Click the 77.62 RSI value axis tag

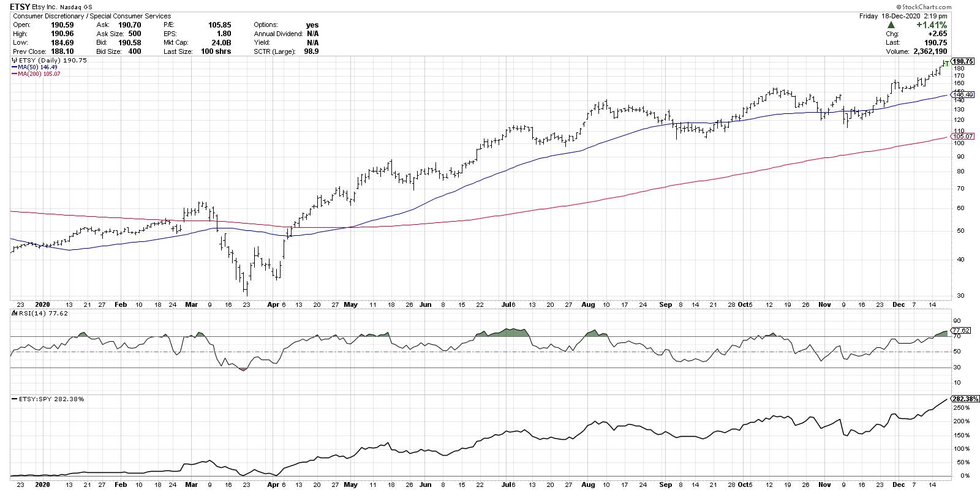tap(963, 330)
